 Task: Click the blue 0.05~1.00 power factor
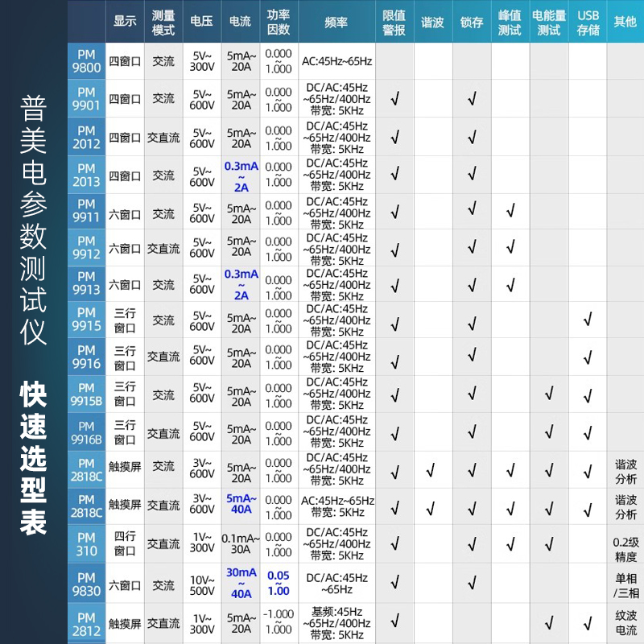click(279, 583)
